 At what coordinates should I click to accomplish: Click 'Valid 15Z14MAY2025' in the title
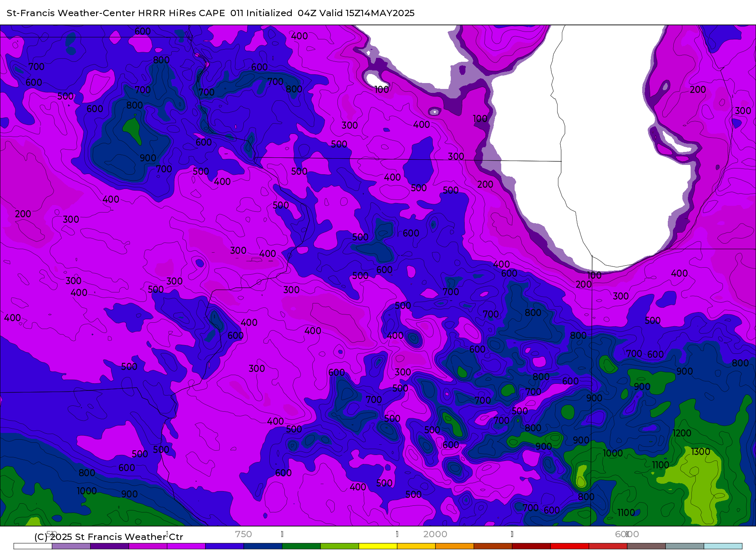pos(367,13)
